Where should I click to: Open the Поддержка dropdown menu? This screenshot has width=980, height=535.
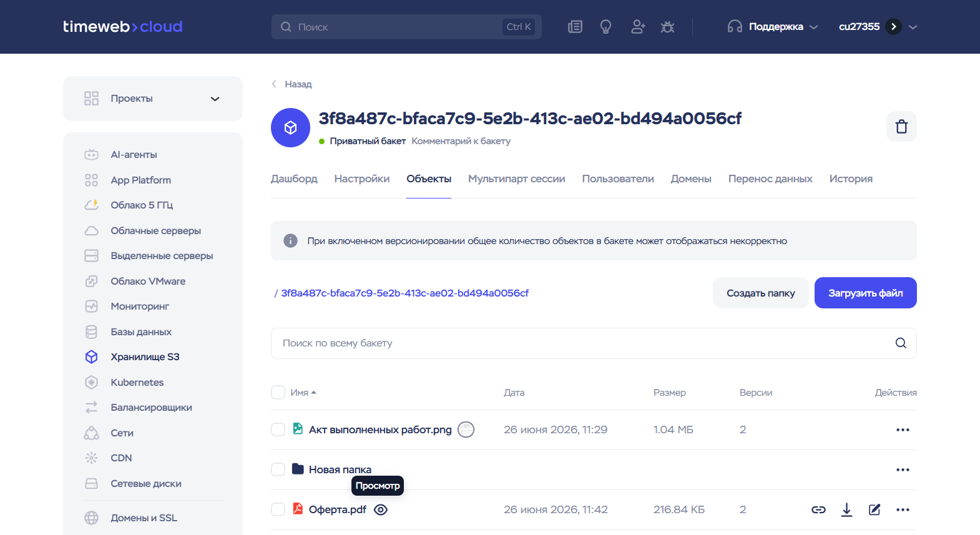point(772,27)
